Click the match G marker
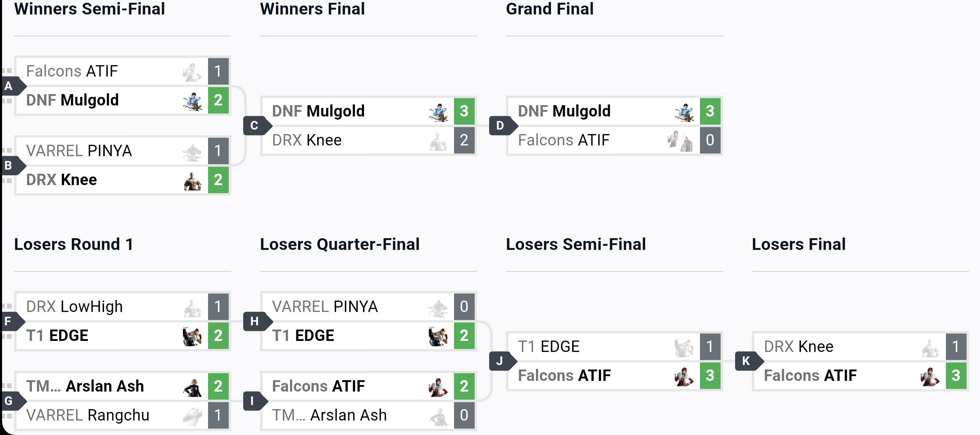 (x=11, y=401)
